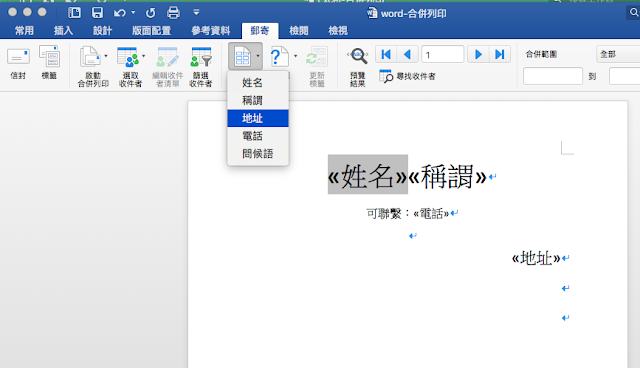Click the Print icon

tap(173, 13)
